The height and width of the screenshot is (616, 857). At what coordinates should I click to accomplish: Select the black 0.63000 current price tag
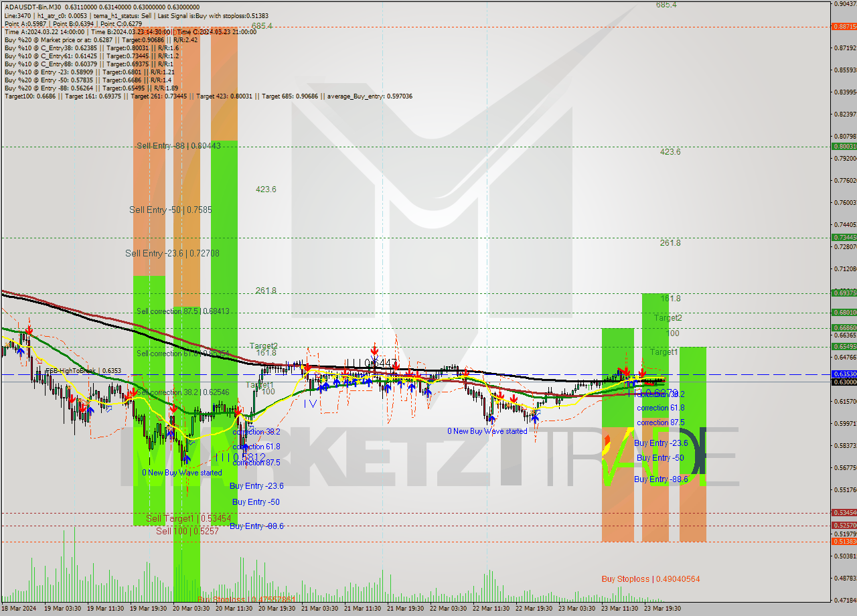click(844, 381)
